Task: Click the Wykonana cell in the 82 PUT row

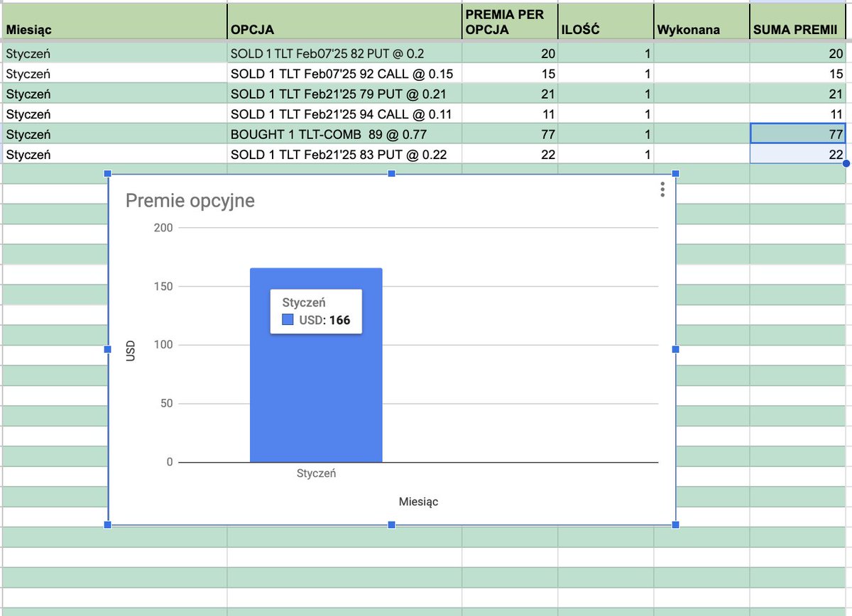Action: point(701,53)
